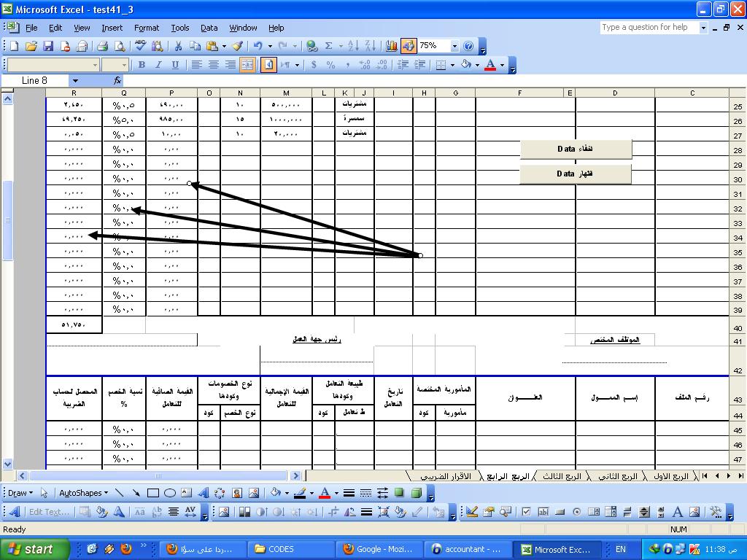This screenshot has height=560, width=747.
Task: Toggle Merge and Center
Action: click(247, 65)
